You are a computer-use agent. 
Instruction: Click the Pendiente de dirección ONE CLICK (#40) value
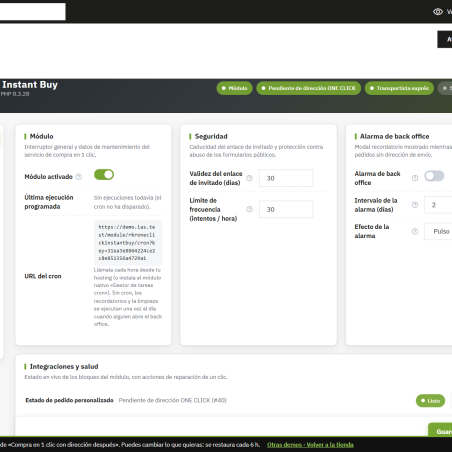click(172, 400)
